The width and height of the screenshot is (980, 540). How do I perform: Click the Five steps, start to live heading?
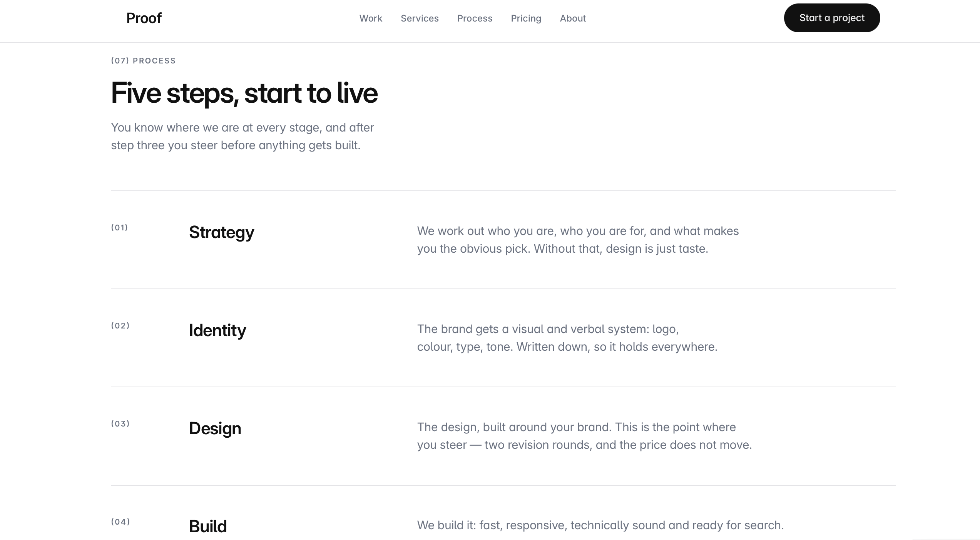coord(244,93)
